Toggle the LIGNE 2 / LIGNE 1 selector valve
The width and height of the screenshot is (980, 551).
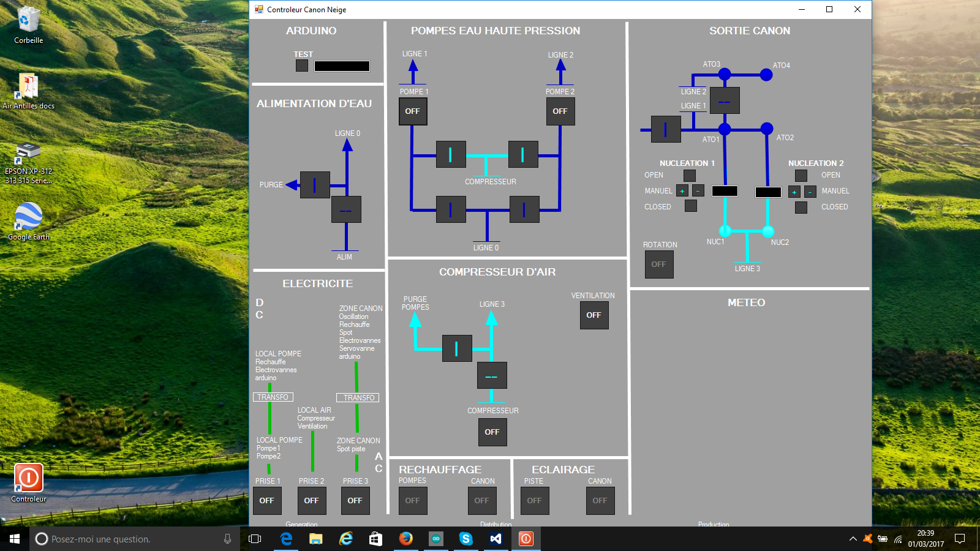point(725,100)
